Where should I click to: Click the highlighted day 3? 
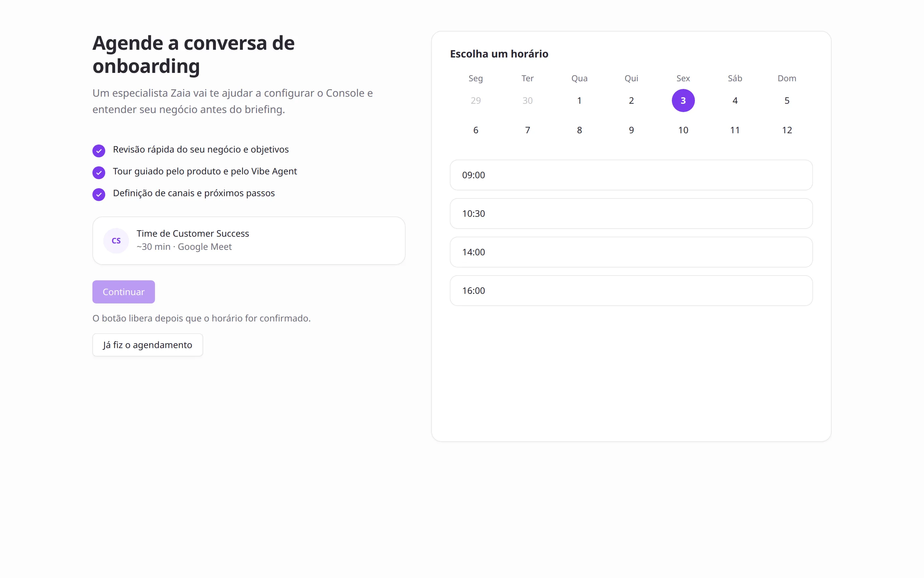[x=683, y=101]
